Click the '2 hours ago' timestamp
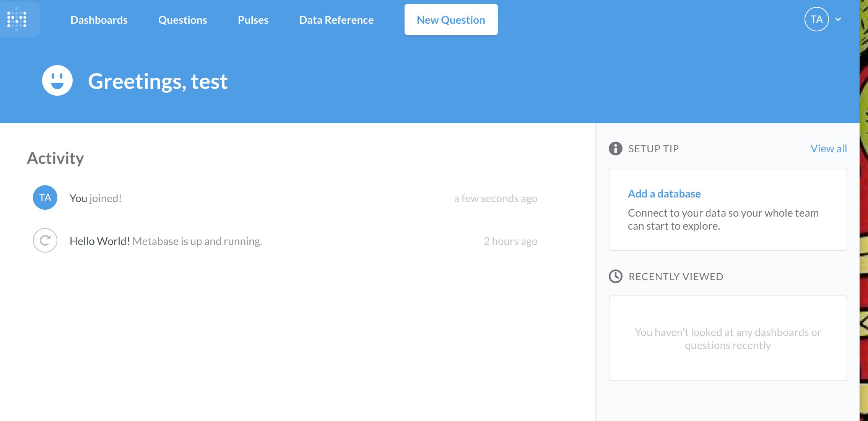Screen dimensions: 868x421 click(x=510, y=241)
